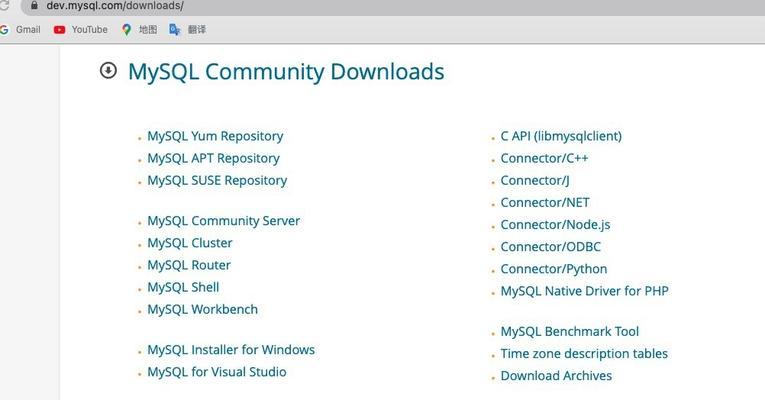Open Time zone description tables link
This screenshot has width=765, height=400.
tap(584, 354)
